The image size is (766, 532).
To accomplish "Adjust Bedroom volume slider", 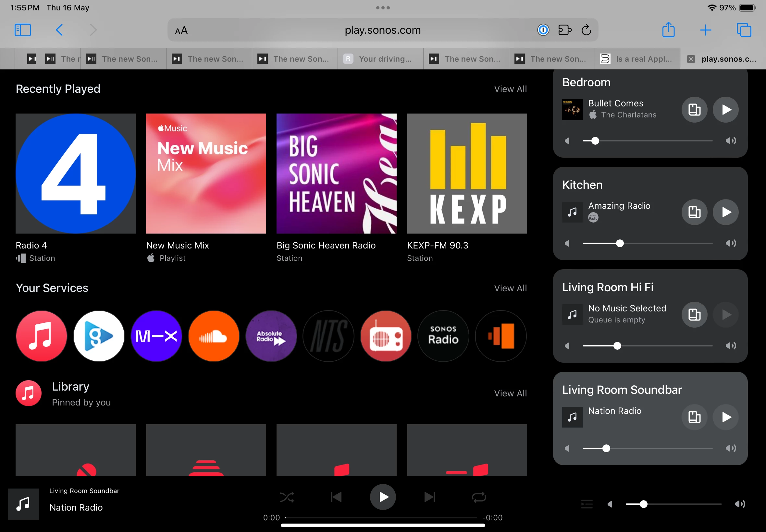I will (648, 141).
